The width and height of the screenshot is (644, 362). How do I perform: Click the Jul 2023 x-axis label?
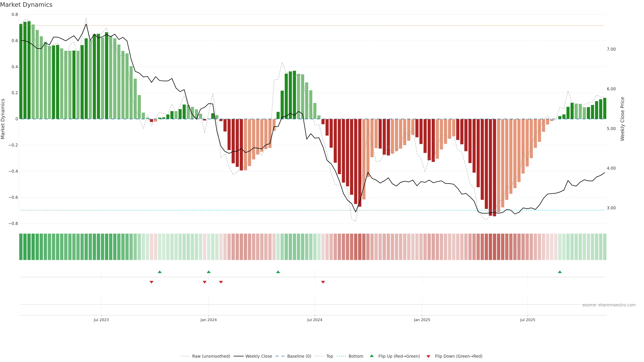point(101,320)
